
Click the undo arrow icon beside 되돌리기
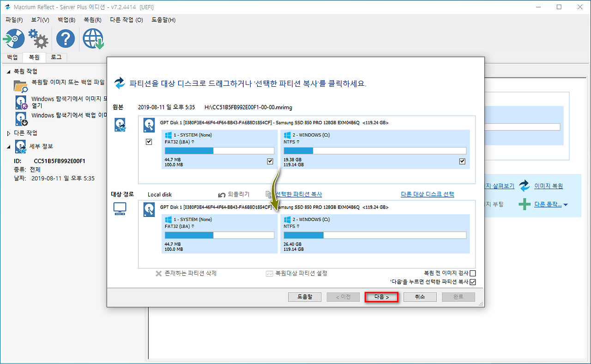coord(222,195)
